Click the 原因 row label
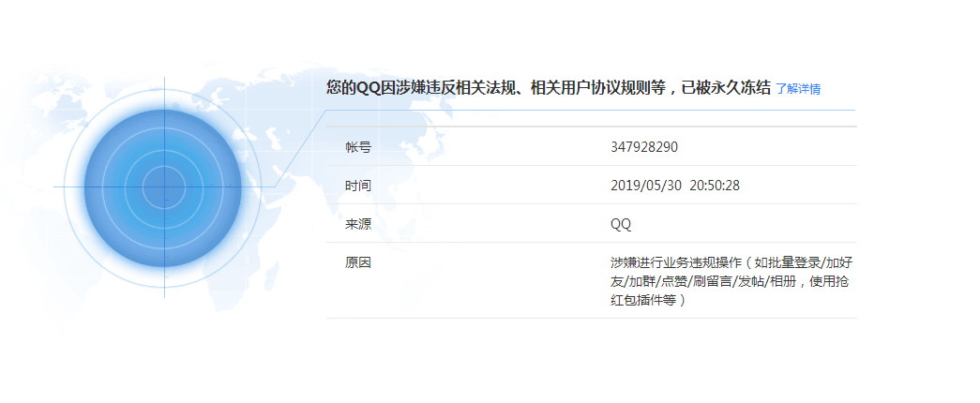The image size is (980, 403). click(x=358, y=263)
